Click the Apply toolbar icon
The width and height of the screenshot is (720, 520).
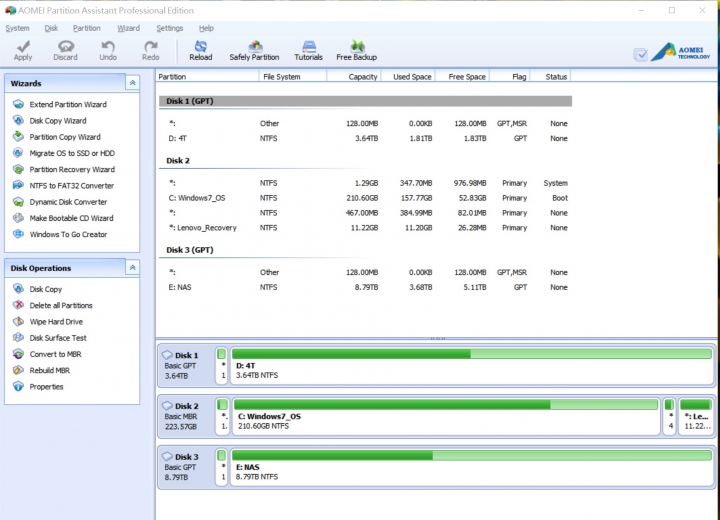(23, 50)
